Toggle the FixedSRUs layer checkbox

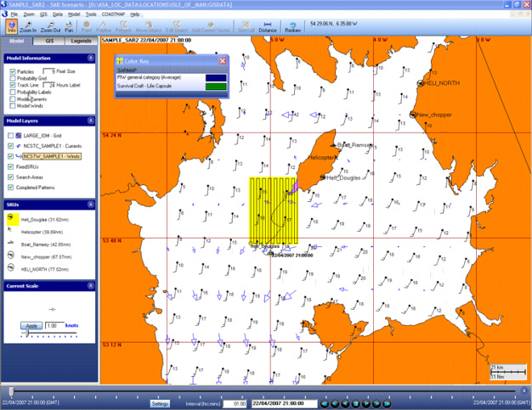[11, 166]
